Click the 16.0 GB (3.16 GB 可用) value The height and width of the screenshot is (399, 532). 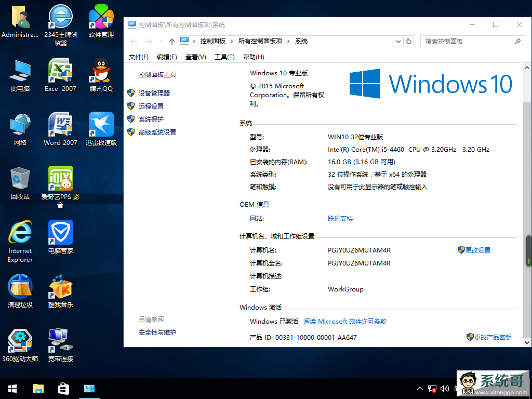(362, 162)
